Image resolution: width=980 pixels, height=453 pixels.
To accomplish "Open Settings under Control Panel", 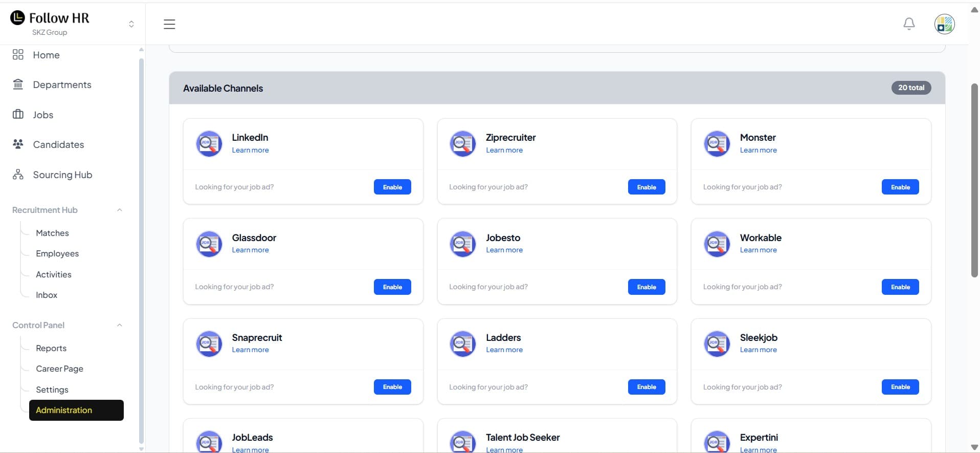I will [52, 390].
